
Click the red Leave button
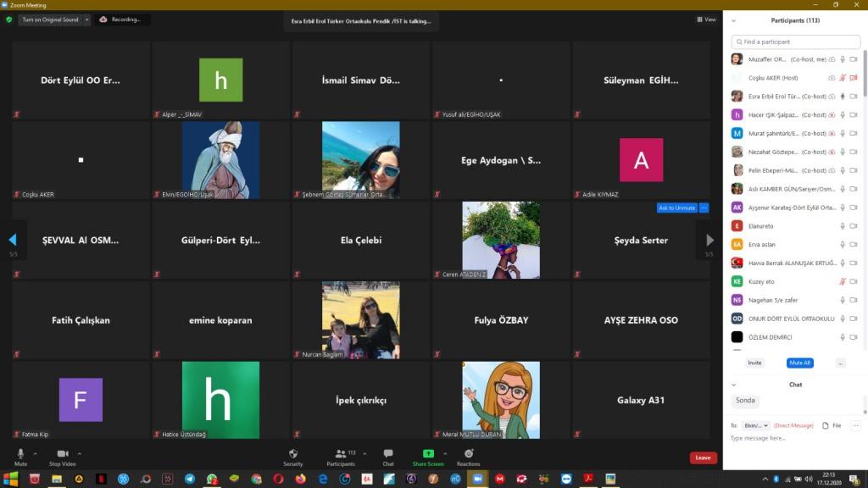[x=703, y=457]
